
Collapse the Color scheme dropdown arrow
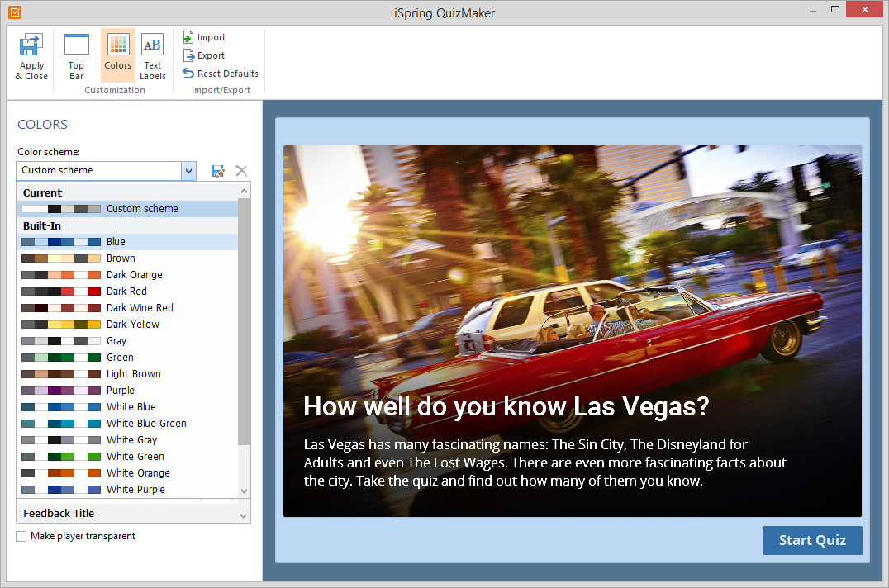tap(188, 171)
